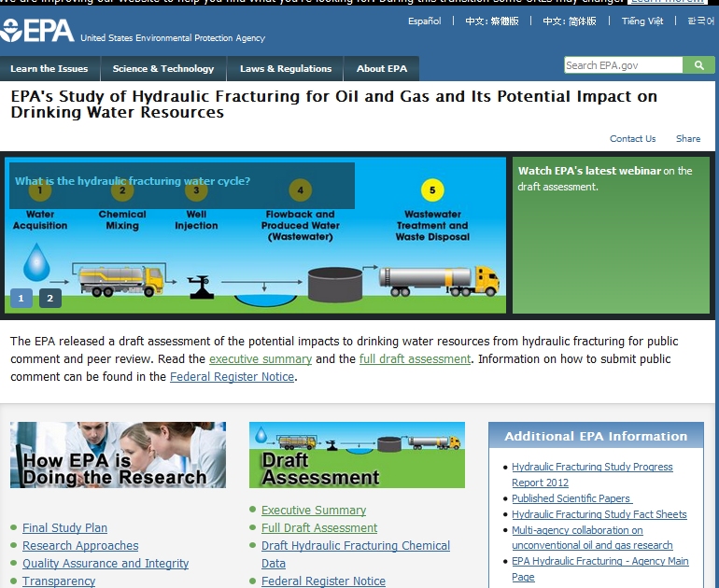719x588 pixels.
Task: Click the yellow number 5 circle
Action: click(x=432, y=190)
